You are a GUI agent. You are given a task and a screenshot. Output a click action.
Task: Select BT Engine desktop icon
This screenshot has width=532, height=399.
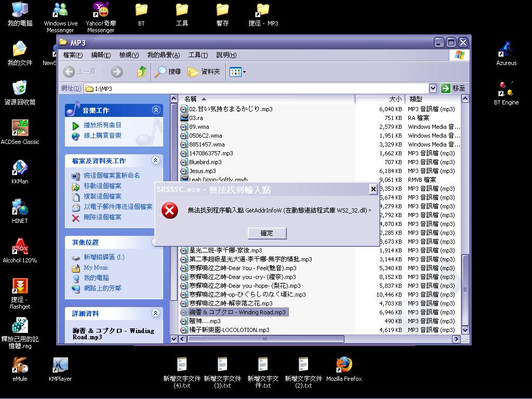506,93
